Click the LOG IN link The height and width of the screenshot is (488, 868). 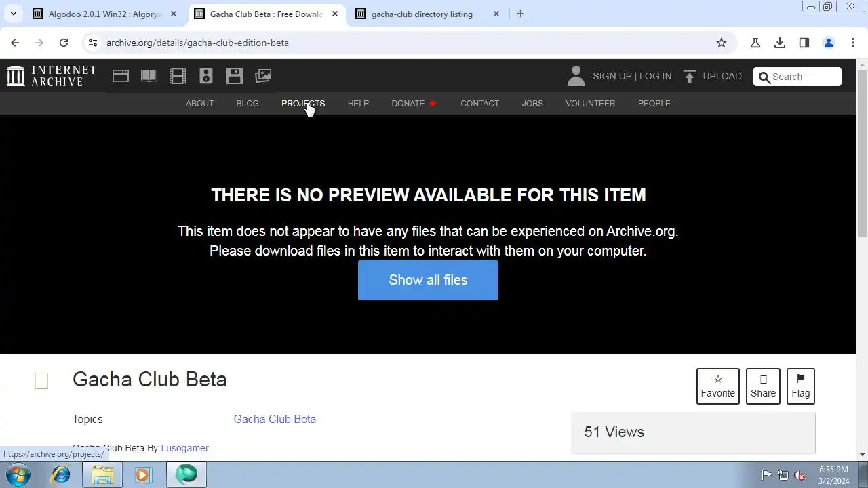(x=655, y=76)
